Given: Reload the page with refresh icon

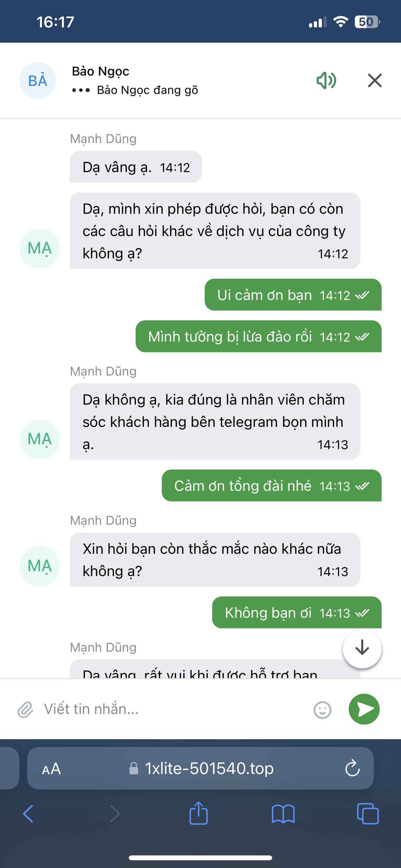Looking at the screenshot, I should 353,768.
